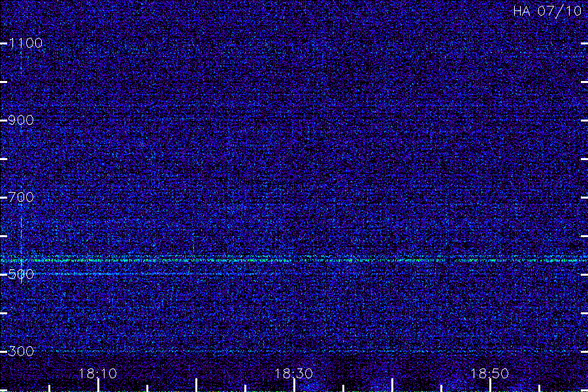Click the 700 frequency axis label
Viewport: 588px width, 392px height.
pos(21,197)
